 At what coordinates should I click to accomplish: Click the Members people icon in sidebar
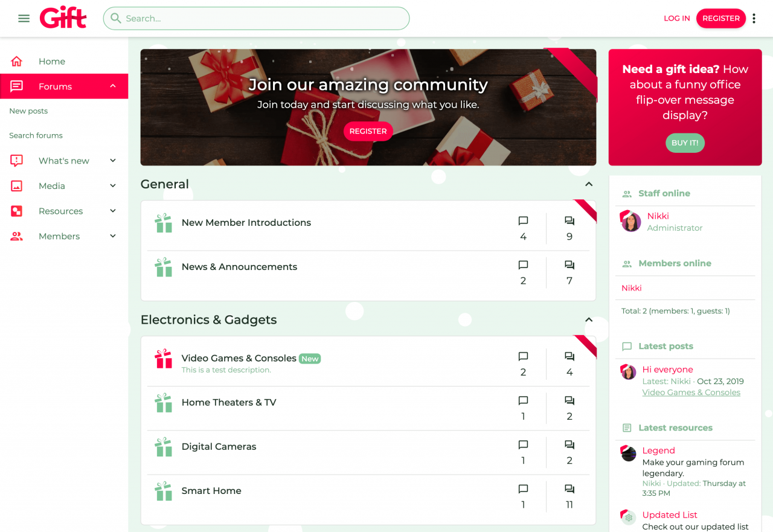16,236
